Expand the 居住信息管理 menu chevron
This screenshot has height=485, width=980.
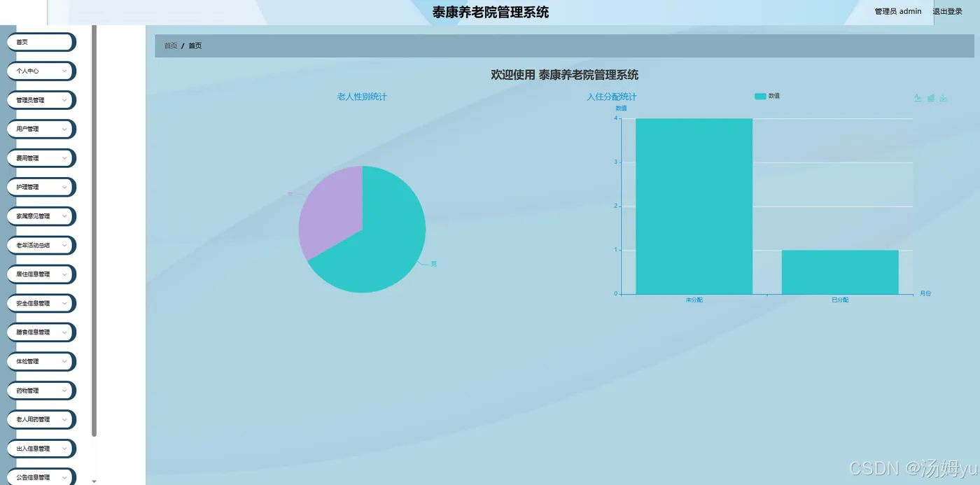point(64,274)
